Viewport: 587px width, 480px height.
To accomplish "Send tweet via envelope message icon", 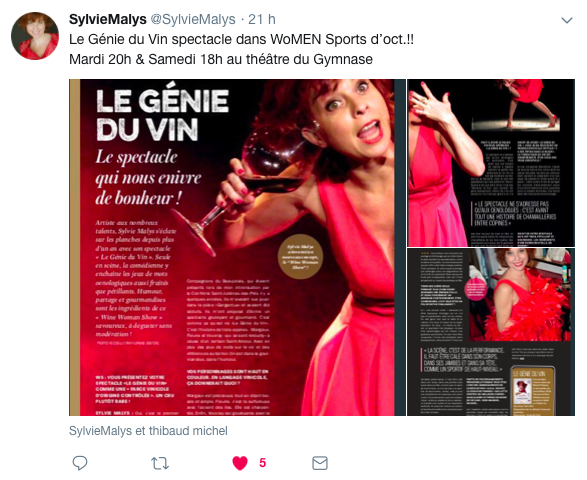I will pyautogui.click(x=320, y=463).
